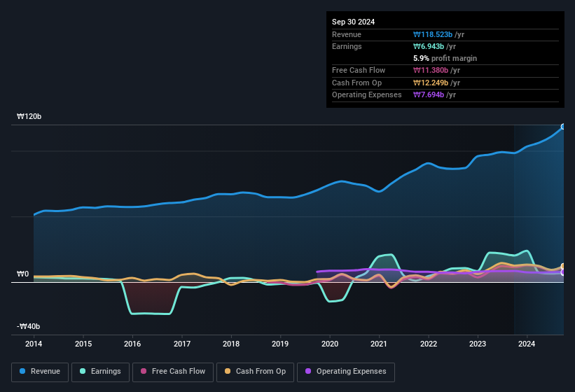The height and width of the screenshot is (392, 575).
Task: Jump to 2018 on the time axis
Action: coord(231,344)
